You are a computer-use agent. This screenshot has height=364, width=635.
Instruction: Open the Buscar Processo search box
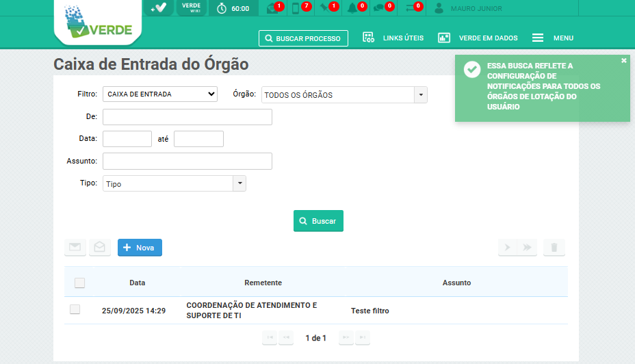[x=303, y=38]
